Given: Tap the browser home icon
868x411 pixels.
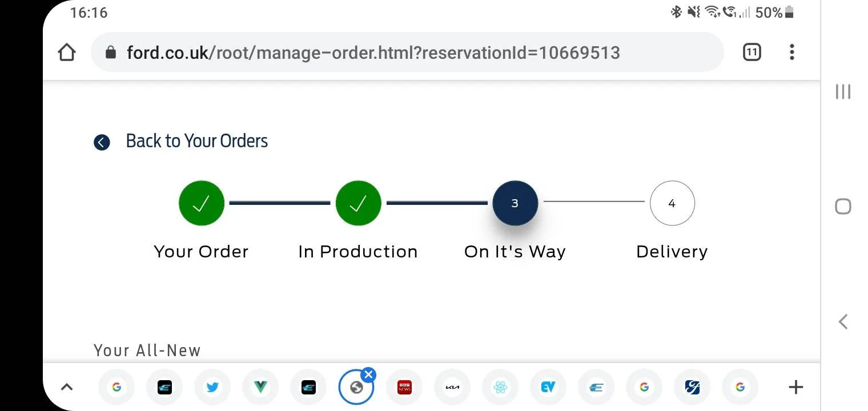Looking at the screenshot, I should (67, 53).
